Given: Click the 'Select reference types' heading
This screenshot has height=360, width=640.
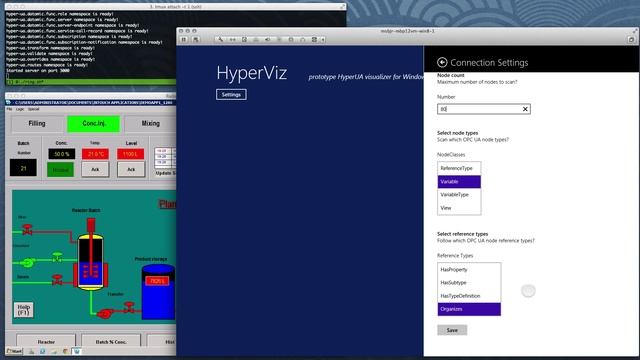Looking at the screenshot, I should 462,234.
